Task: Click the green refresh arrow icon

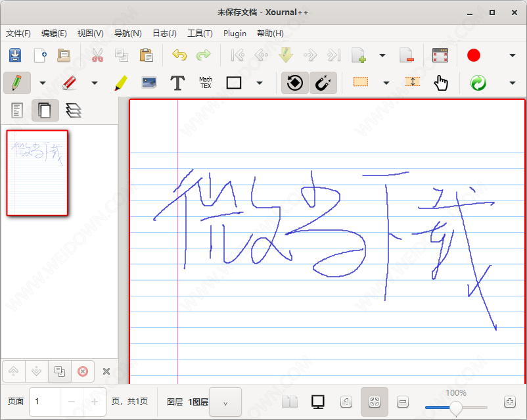Action: (x=478, y=83)
